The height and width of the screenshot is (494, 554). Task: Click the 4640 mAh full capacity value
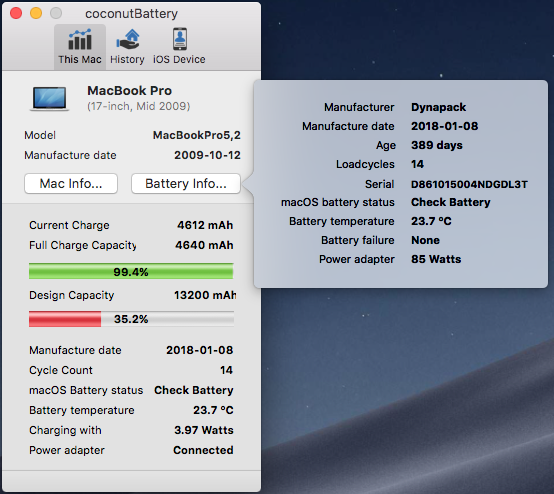204,245
